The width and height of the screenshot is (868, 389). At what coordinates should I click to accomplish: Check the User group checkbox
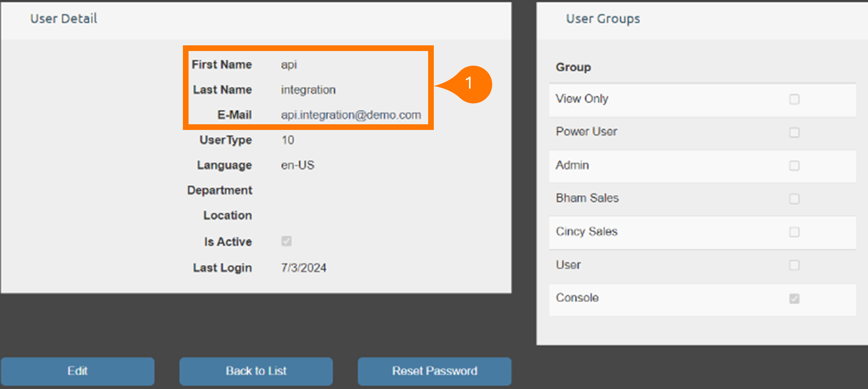(x=794, y=265)
